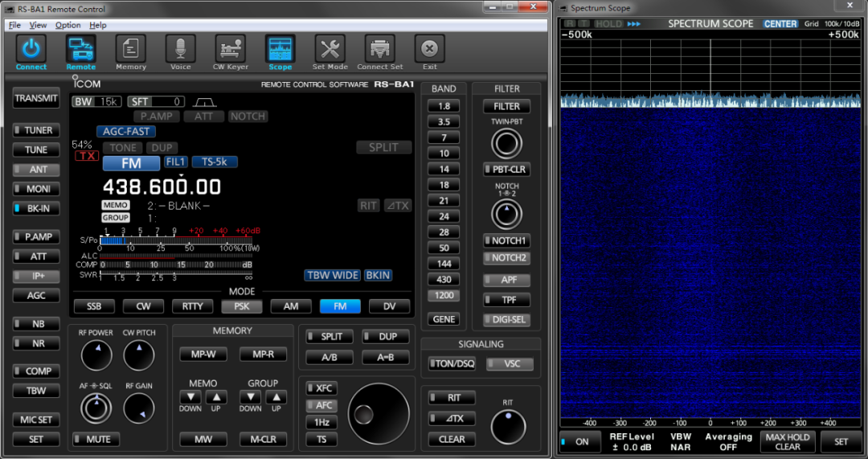The width and height of the screenshot is (868, 459).
Task: Click the M-CLR button
Action: [263, 440]
